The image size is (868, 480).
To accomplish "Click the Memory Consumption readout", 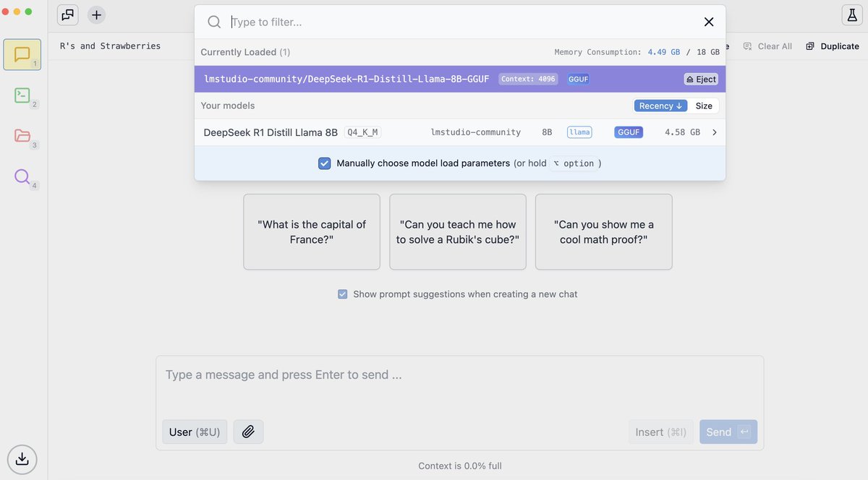I will pos(637,52).
